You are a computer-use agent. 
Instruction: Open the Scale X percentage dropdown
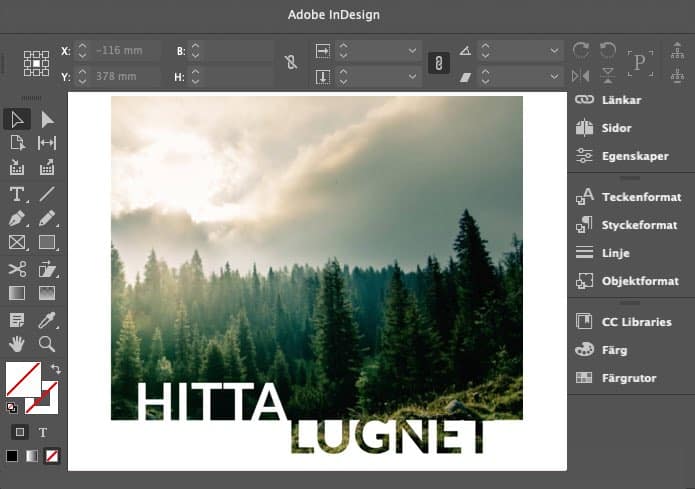(x=412, y=51)
